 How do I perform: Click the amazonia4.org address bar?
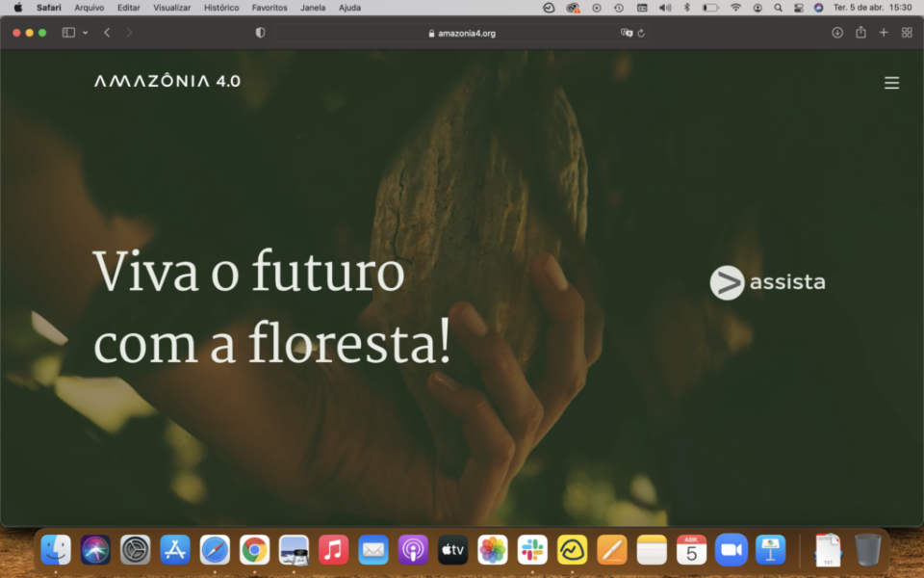462,33
